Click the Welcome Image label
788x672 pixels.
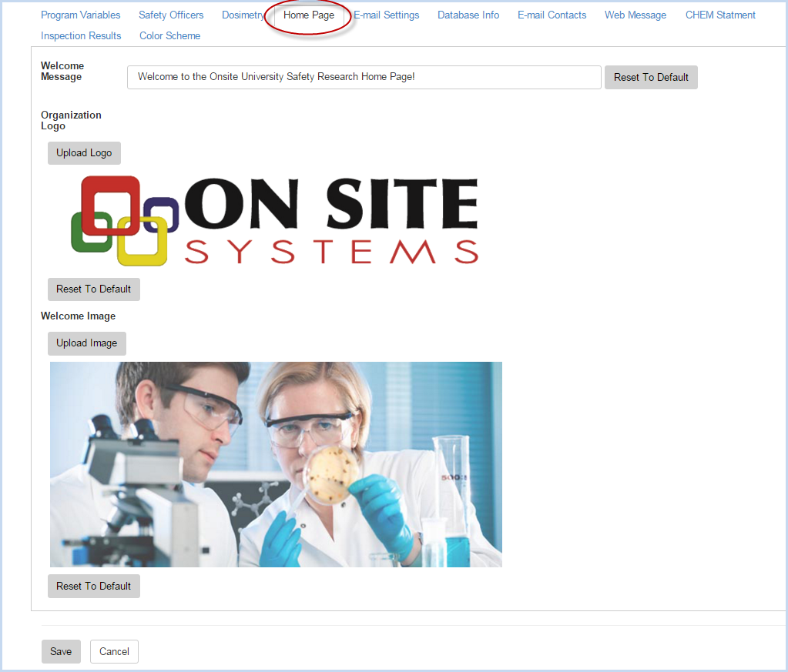[78, 316]
